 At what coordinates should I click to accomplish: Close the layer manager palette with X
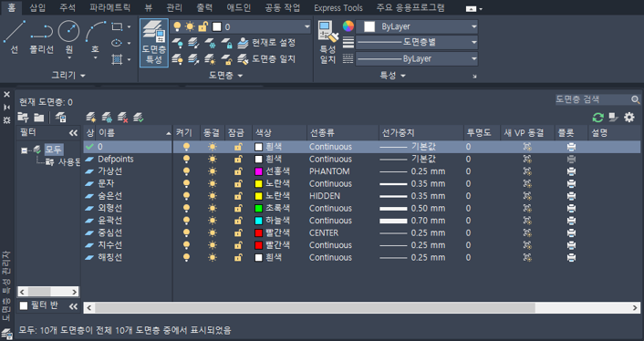click(x=6, y=95)
